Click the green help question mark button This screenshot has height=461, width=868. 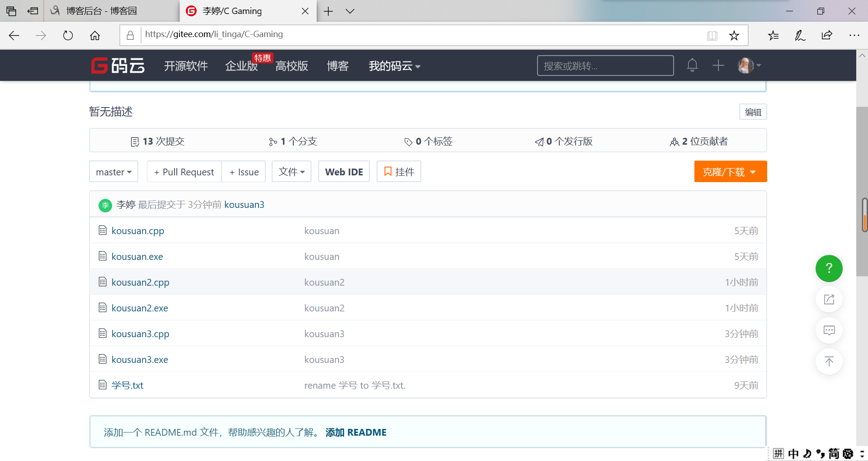pyautogui.click(x=829, y=268)
